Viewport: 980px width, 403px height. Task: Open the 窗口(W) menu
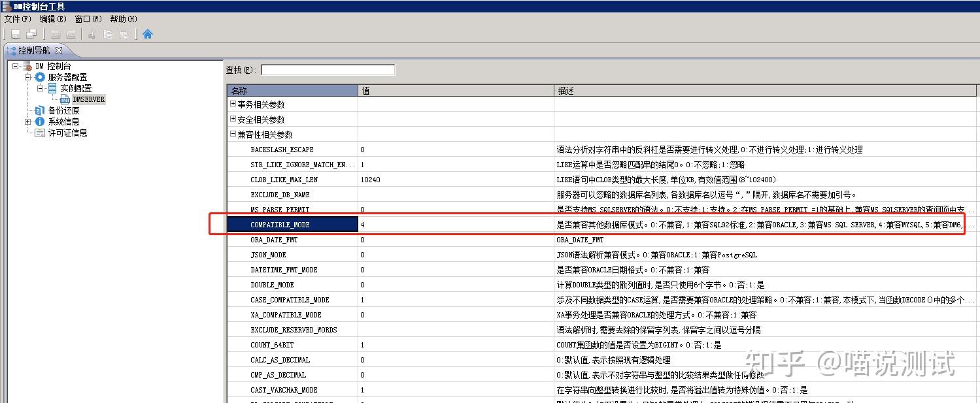pos(88,19)
